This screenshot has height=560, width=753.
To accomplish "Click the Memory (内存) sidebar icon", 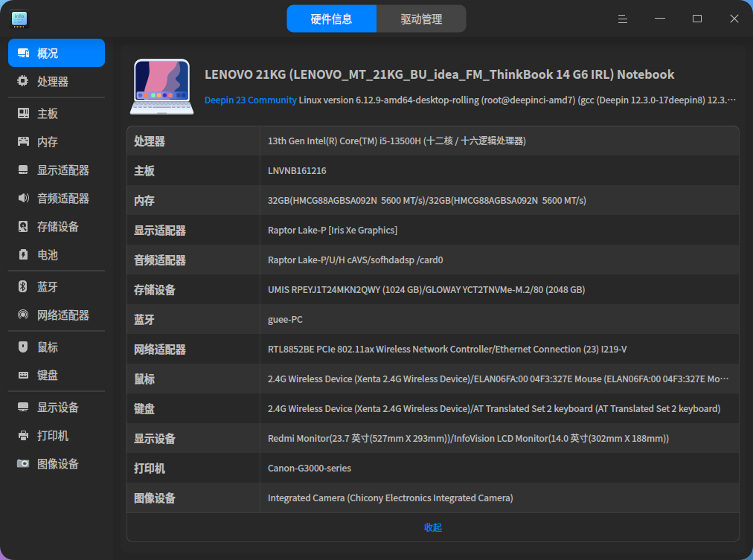I will click(23, 141).
